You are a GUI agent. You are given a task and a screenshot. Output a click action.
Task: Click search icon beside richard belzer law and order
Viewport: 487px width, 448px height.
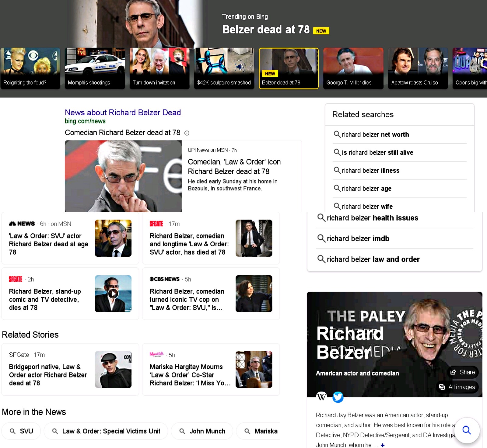(321, 259)
